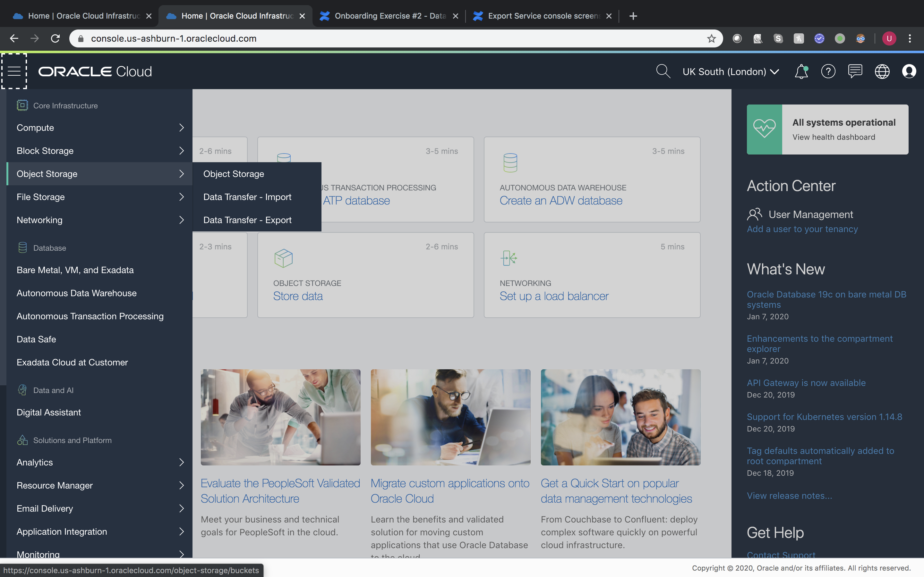Select the Object Storage box icon on Store data card

284,258
